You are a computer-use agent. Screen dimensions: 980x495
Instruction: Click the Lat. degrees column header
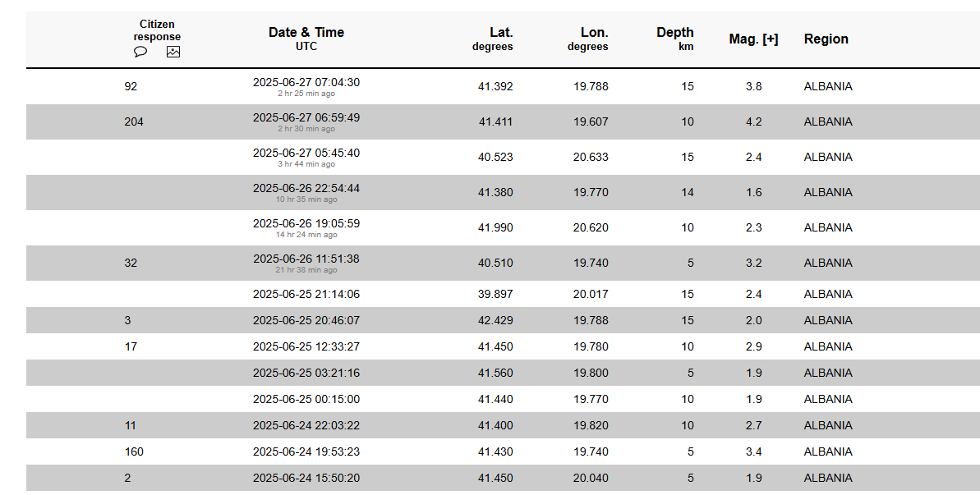coord(493,38)
